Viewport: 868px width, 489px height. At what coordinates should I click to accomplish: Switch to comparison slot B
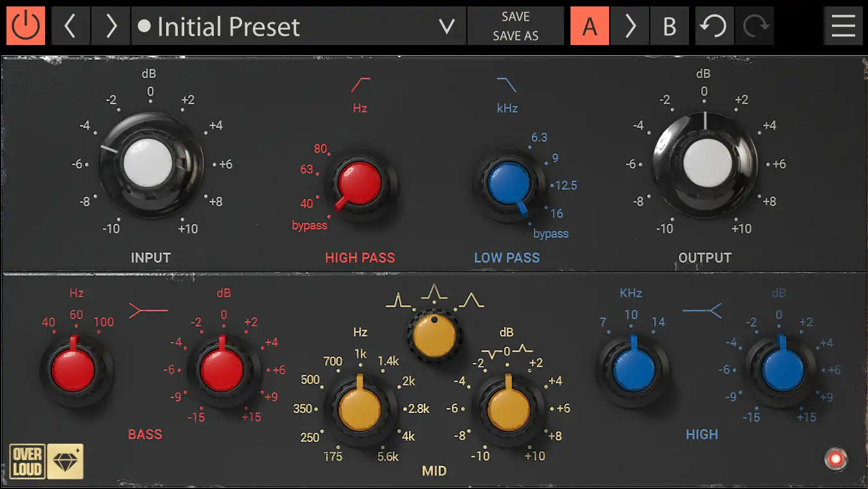pos(669,26)
